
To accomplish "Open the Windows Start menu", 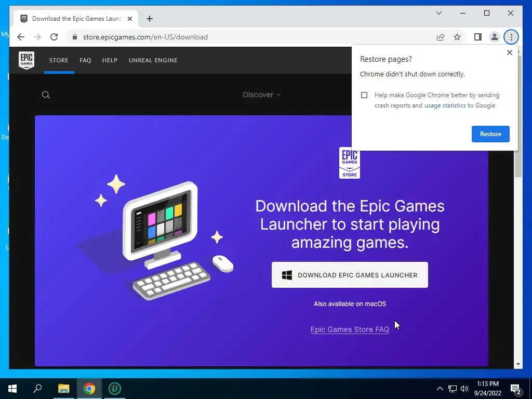I will click(12, 389).
